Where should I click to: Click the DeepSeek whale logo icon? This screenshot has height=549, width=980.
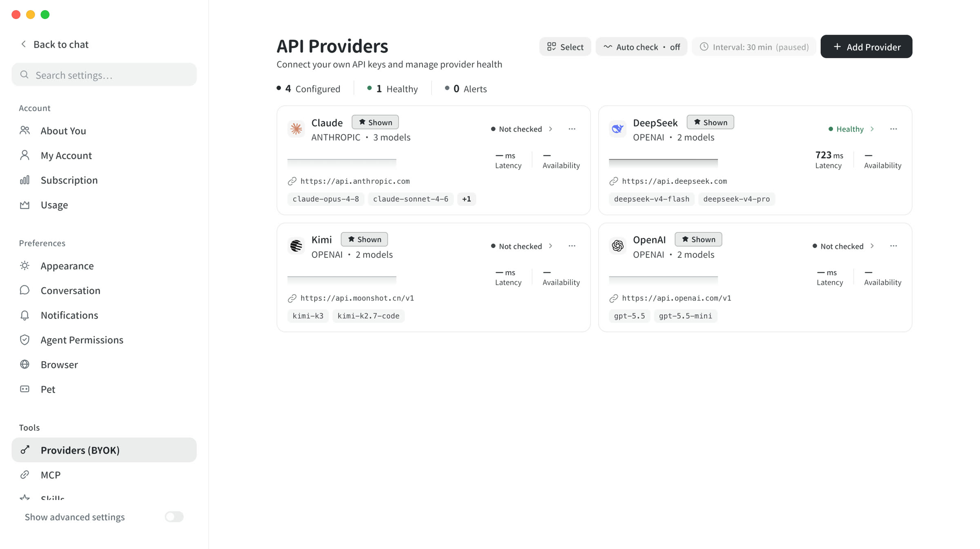click(x=617, y=129)
